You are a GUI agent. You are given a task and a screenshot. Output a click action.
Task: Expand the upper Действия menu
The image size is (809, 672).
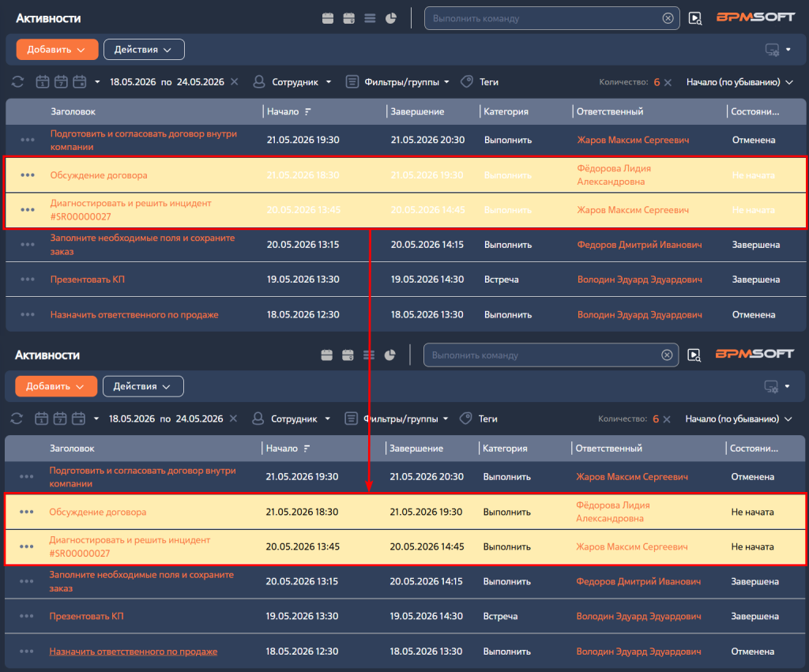point(144,50)
